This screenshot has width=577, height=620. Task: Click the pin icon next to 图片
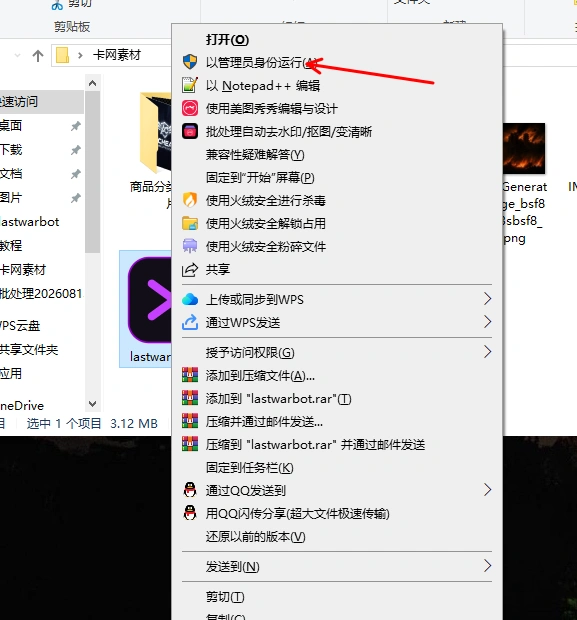point(76,198)
